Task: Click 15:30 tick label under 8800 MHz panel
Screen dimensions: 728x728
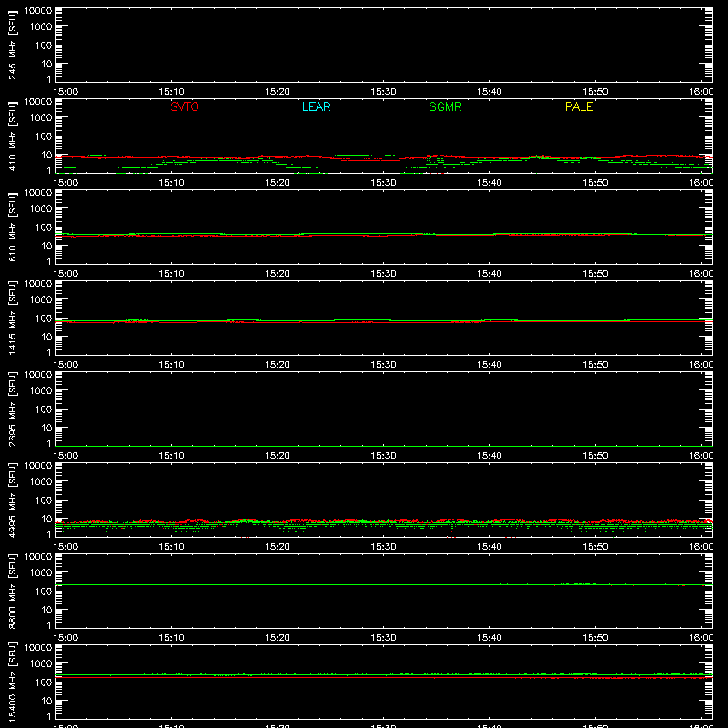Action: click(x=383, y=638)
